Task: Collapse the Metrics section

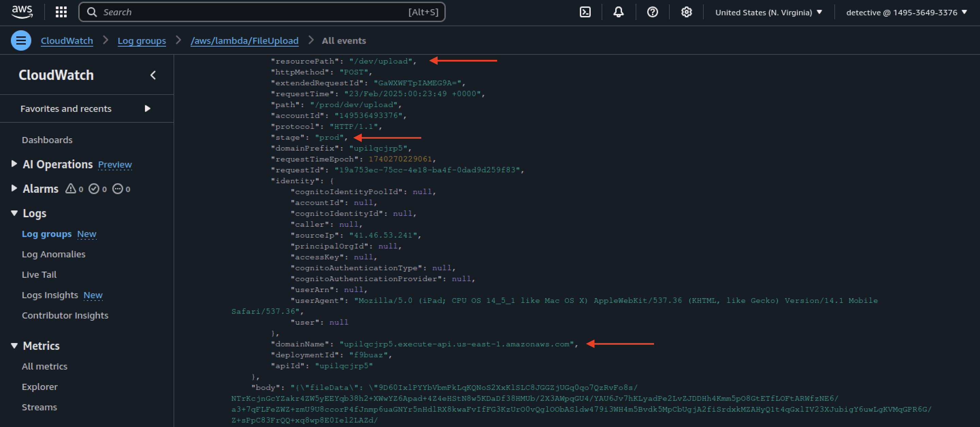Action: [14, 346]
